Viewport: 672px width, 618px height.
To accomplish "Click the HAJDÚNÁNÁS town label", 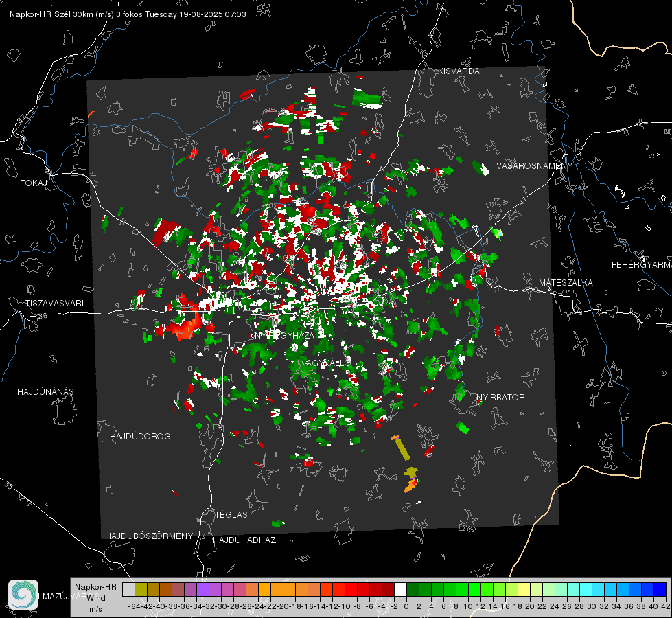I will pos(45,392).
